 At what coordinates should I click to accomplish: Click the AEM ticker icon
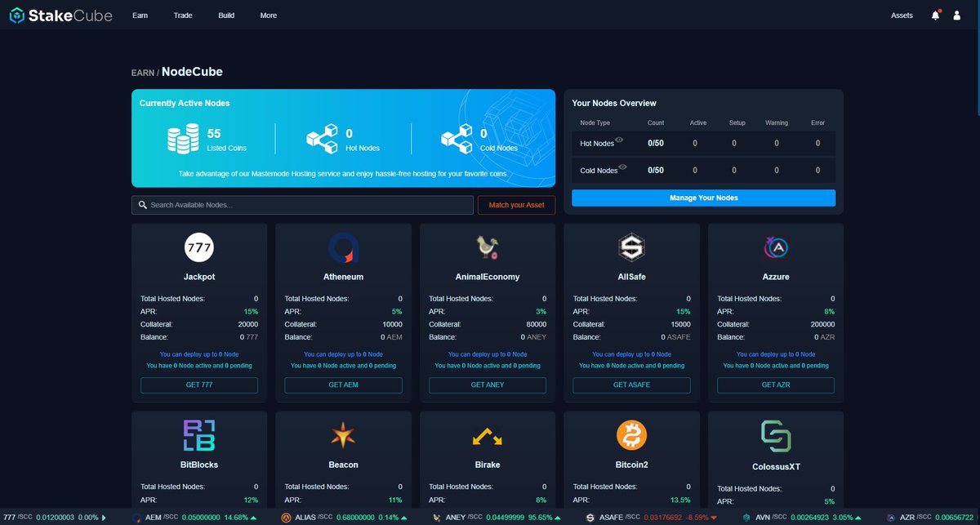click(x=136, y=518)
